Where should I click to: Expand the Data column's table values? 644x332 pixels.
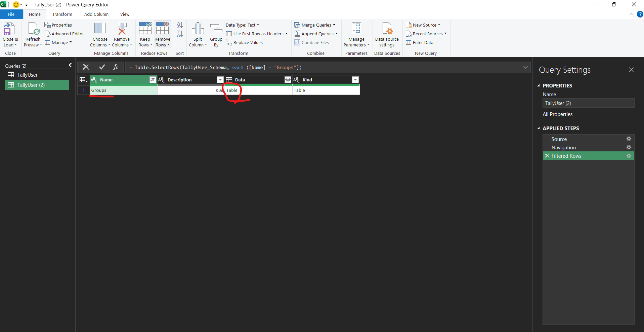click(288, 80)
